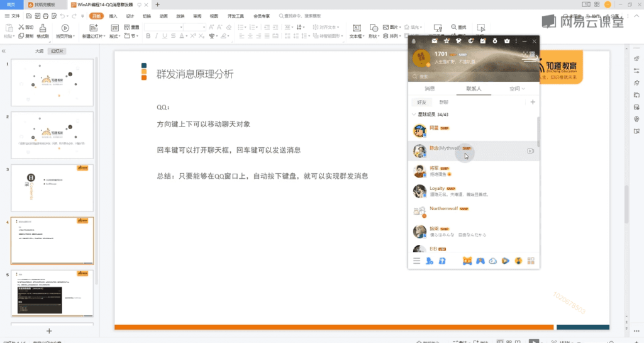Click the QQ main menu hamburger icon
Viewport: 644px width, 343px height.
(416, 261)
